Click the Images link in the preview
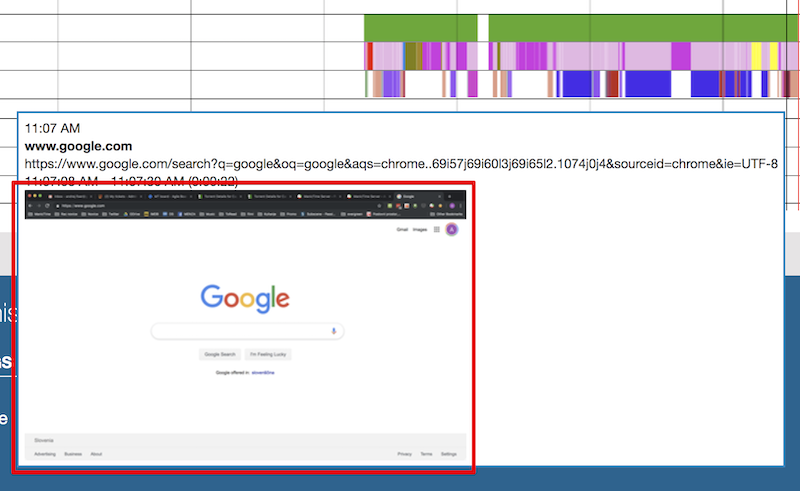This screenshot has height=491, width=800. pyautogui.click(x=420, y=230)
